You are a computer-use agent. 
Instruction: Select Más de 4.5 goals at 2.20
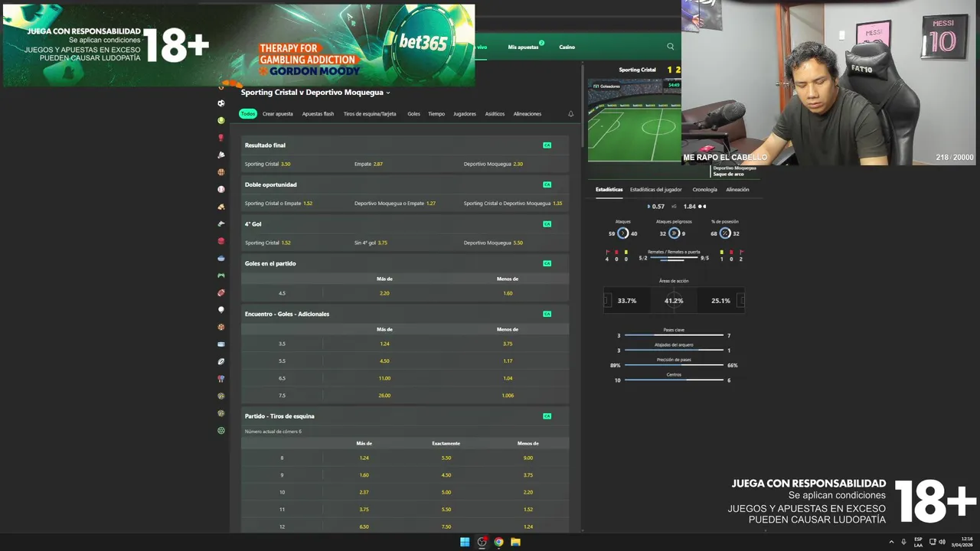point(384,293)
